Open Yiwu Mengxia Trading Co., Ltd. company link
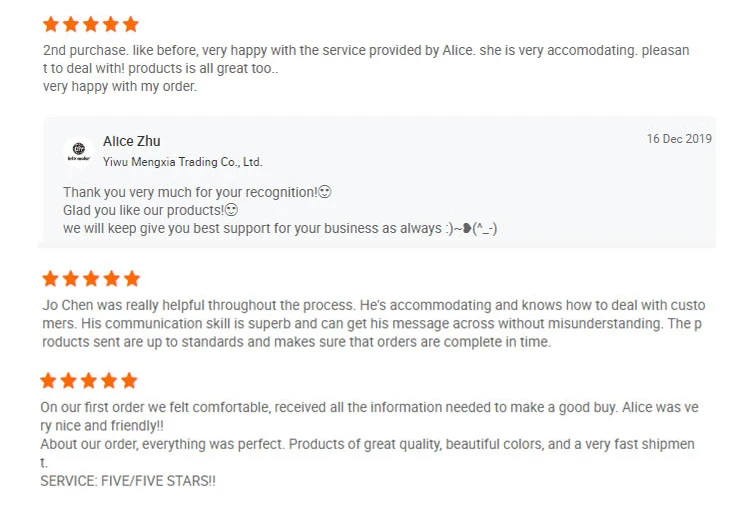Viewport: 750px width, 508px height. (x=182, y=161)
